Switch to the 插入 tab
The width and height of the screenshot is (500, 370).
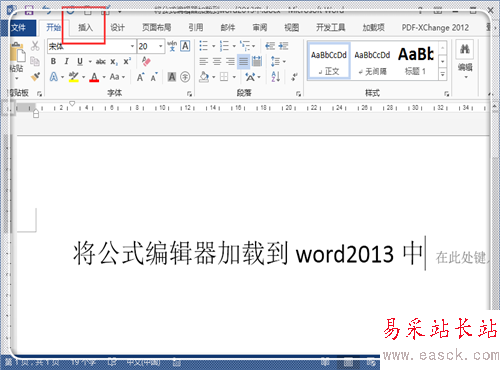(x=86, y=28)
